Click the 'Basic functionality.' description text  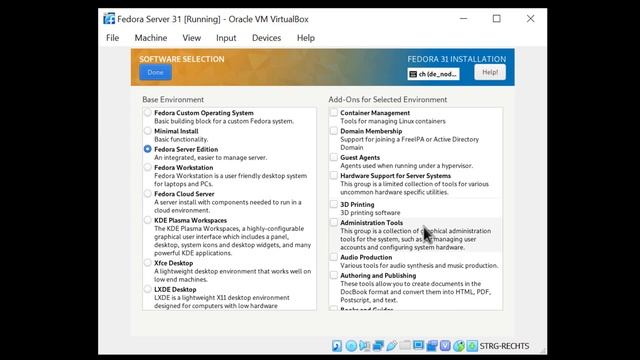181,139
